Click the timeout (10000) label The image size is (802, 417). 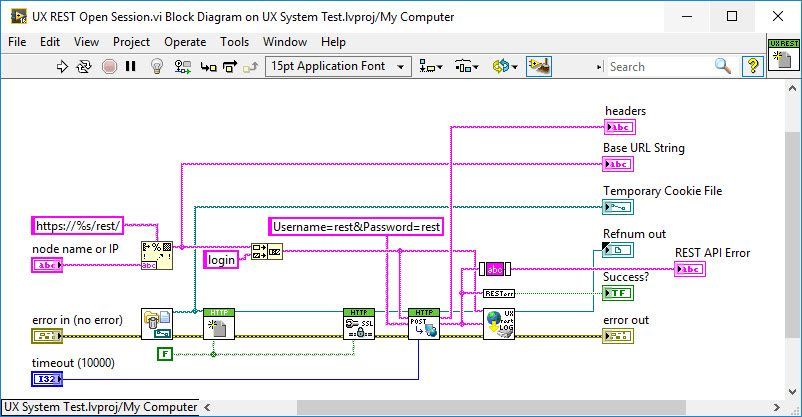(73, 363)
